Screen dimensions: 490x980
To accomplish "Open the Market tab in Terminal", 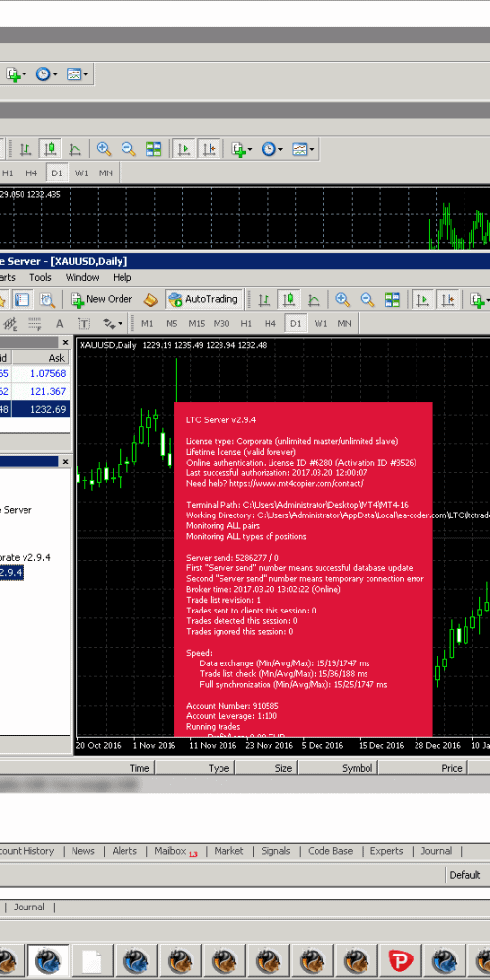I will pyautogui.click(x=228, y=851).
